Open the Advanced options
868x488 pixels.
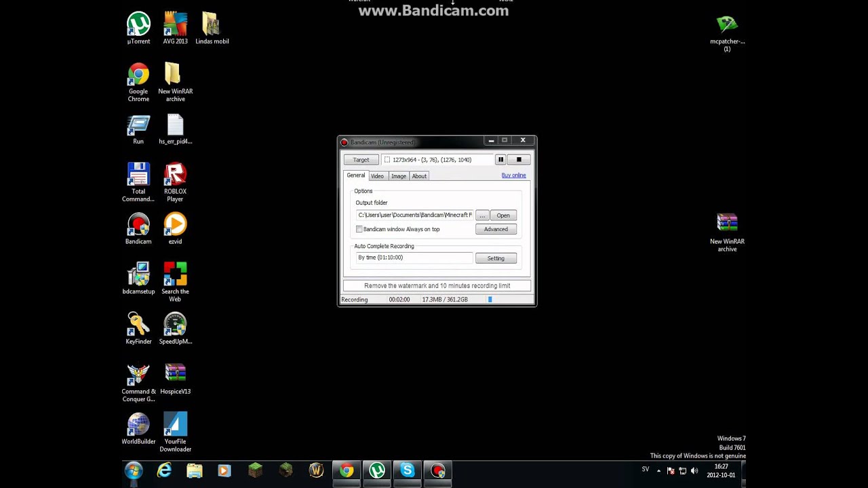coord(496,229)
